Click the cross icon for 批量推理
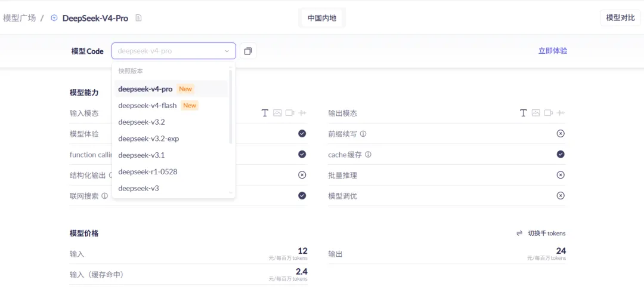644x298 pixels. [x=561, y=175]
